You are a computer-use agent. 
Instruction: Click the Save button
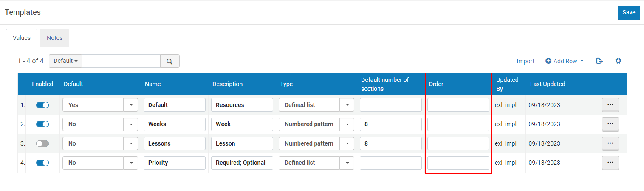tap(628, 13)
